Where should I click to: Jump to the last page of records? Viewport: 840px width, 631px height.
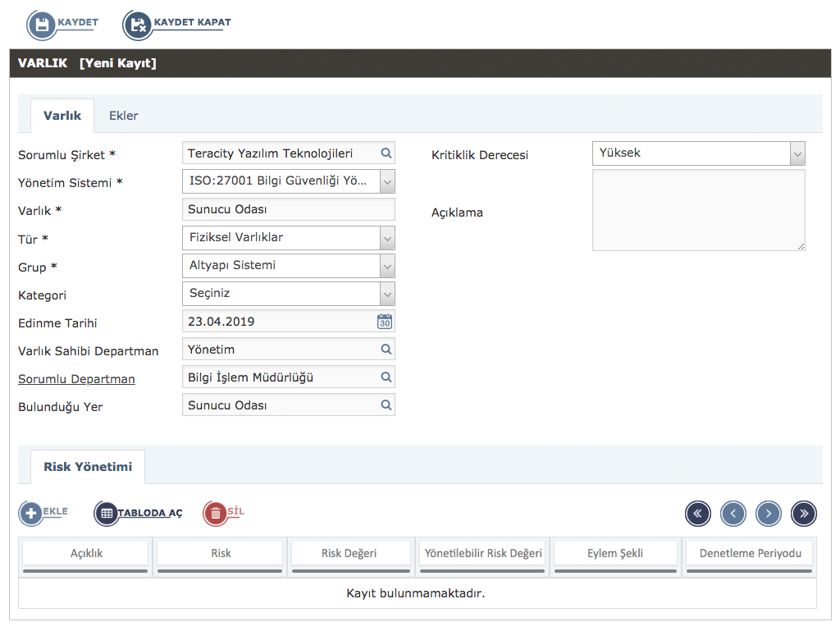[803, 514]
